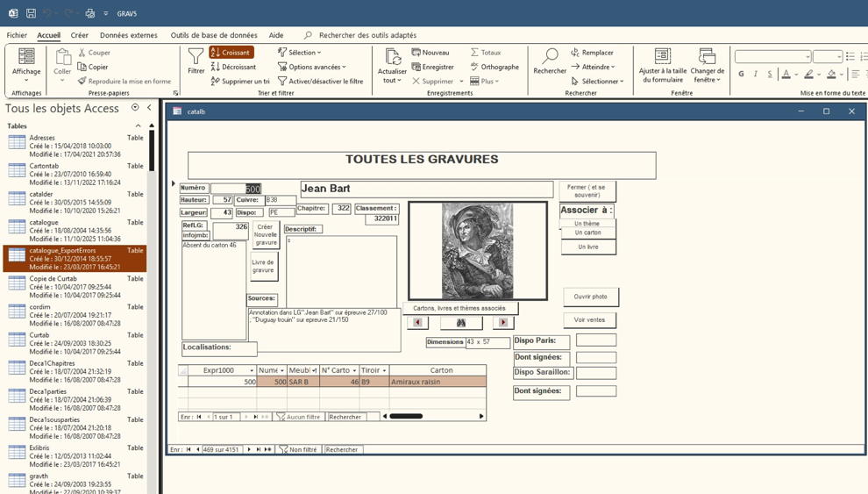This screenshot has width=868, height=494.
Task: Click the print icon in quick access toolbar
Action: 90,13
